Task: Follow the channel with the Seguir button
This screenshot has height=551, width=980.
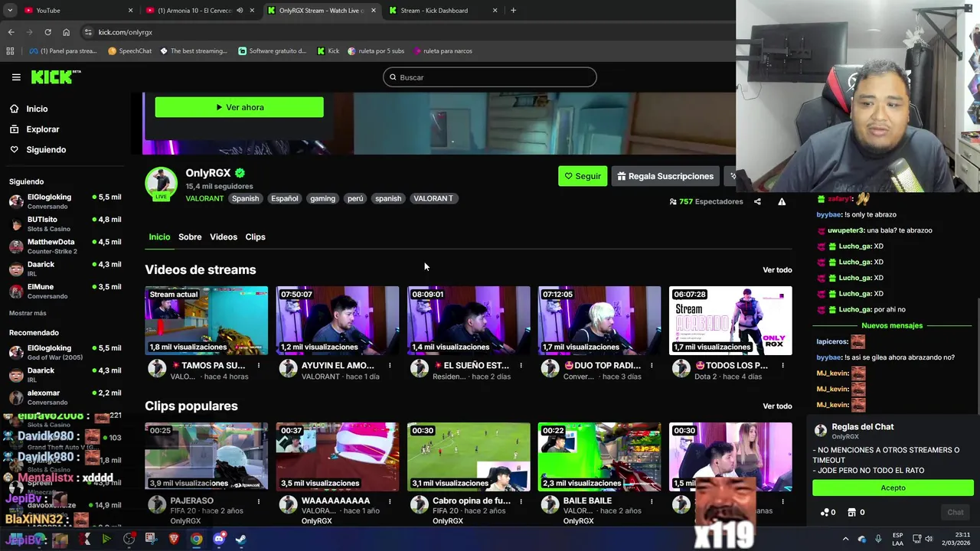Action: 583,176
